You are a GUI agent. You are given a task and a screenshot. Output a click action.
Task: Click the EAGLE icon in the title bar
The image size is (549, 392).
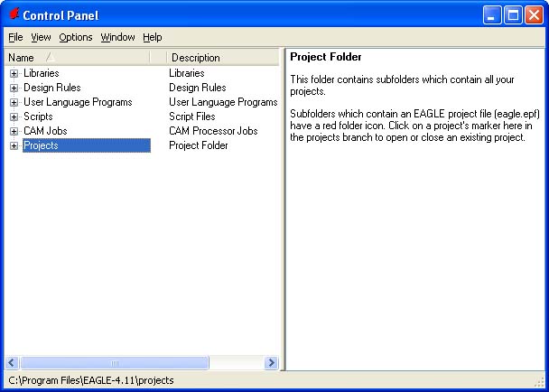tap(13, 14)
